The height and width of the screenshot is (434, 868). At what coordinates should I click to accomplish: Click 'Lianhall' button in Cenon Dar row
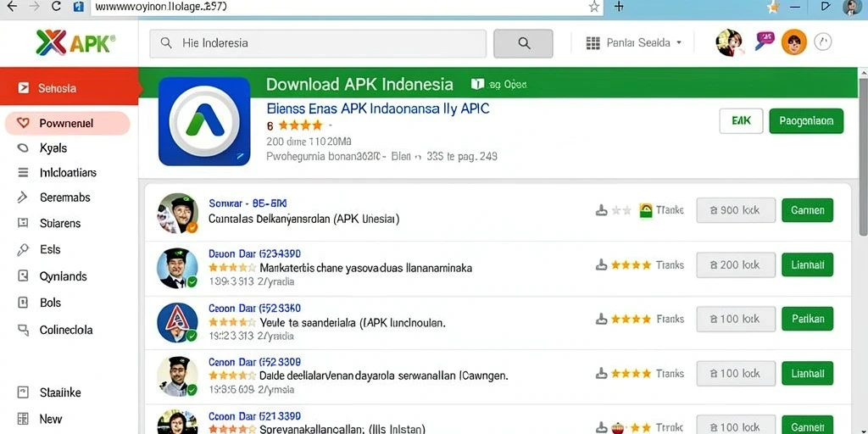[807, 373]
